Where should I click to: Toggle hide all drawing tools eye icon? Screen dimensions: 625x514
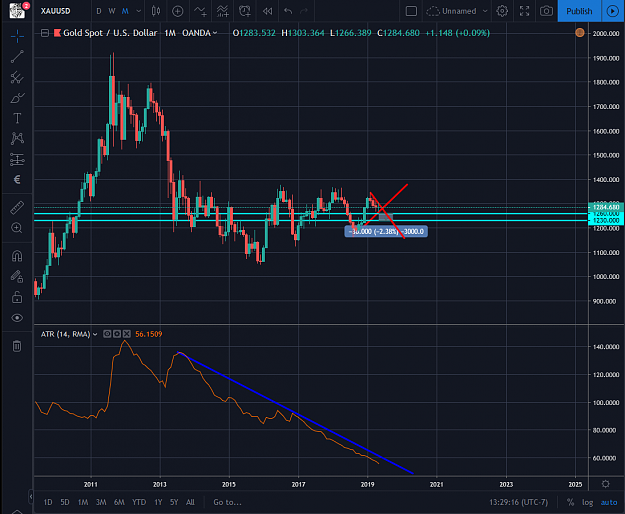(17, 318)
